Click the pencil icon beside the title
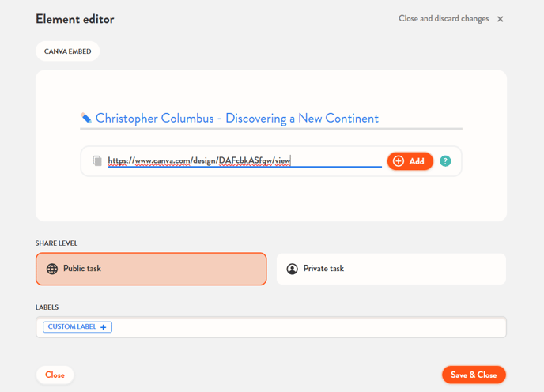The image size is (544, 392). (x=86, y=119)
